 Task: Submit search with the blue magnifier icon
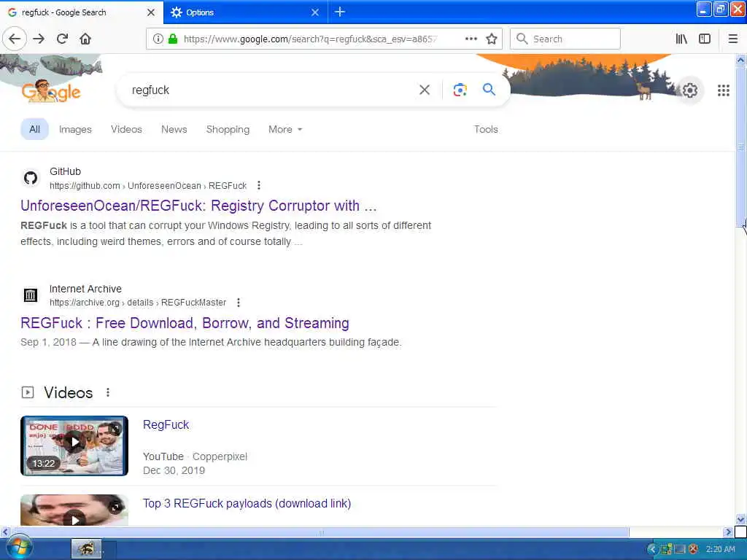tap(489, 89)
